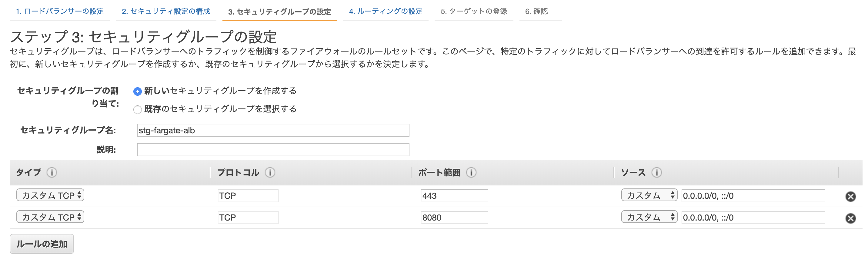Select 新しいセキュリティグループを作成する radio option
Viewport: 868px width, 266px height.
[x=138, y=91]
